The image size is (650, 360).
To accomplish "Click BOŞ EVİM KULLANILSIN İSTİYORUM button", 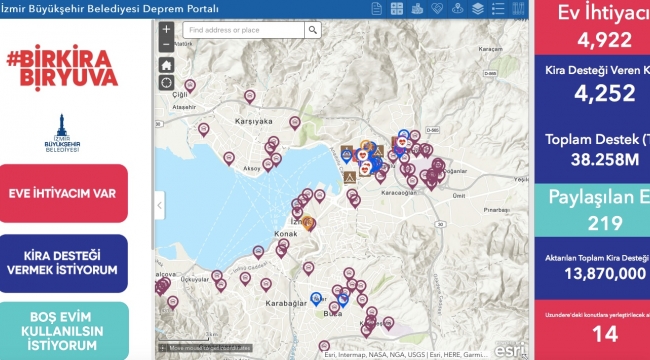I will 63,331.
